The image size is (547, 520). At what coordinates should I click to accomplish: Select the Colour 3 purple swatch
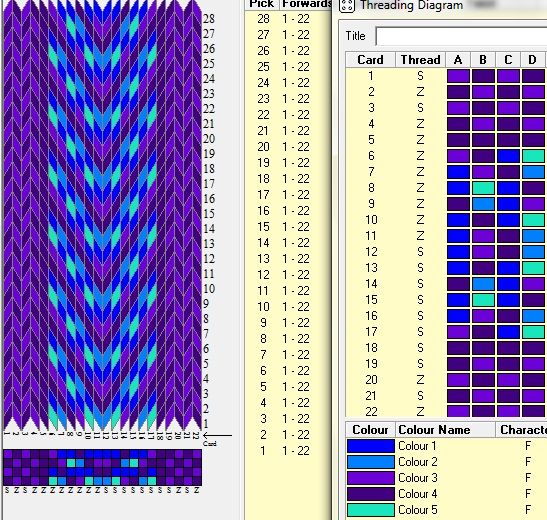[x=371, y=478]
